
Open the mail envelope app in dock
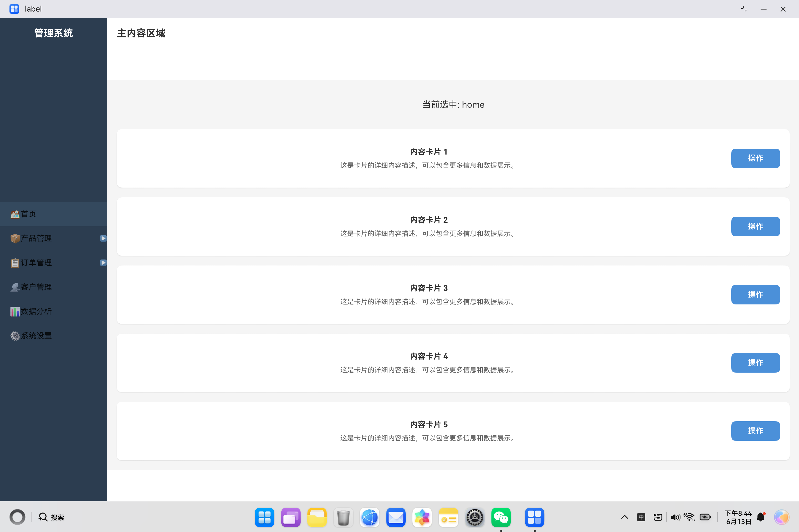click(396, 517)
